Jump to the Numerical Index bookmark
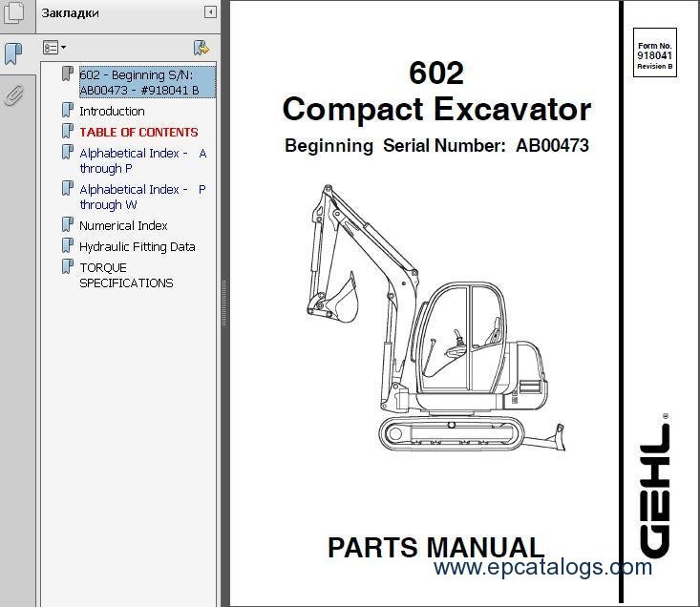 point(123,225)
